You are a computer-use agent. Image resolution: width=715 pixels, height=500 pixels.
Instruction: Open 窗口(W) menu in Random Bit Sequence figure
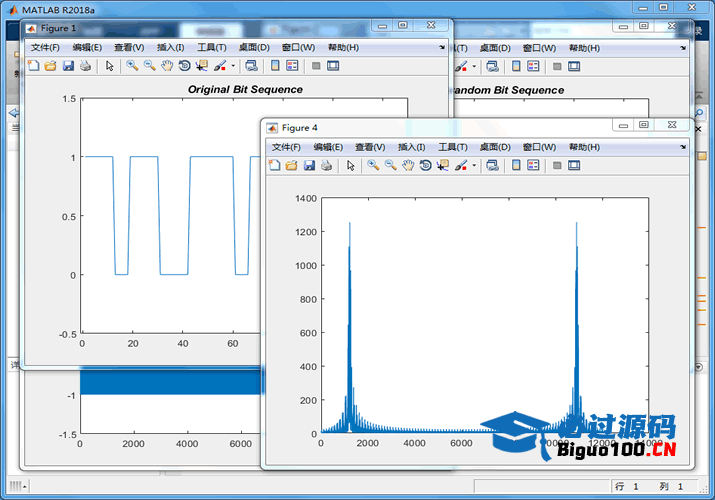pos(539,48)
